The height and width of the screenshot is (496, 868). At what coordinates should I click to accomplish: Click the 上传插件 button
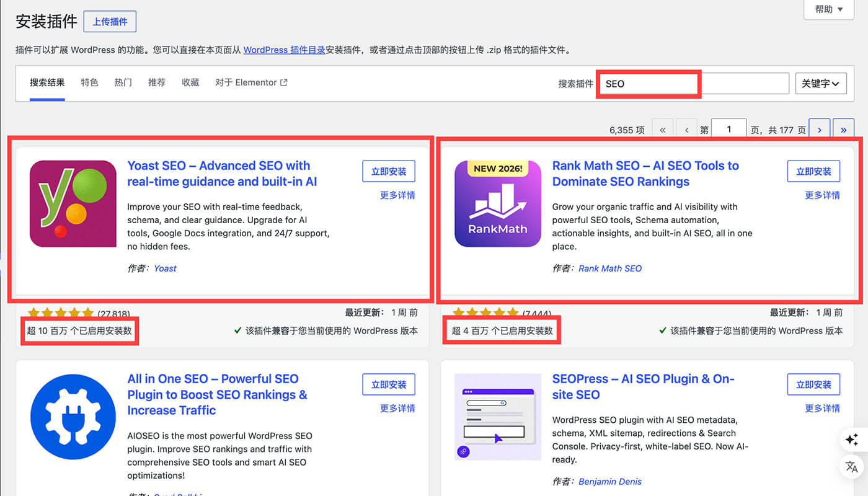pyautogui.click(x=110, y=22)
